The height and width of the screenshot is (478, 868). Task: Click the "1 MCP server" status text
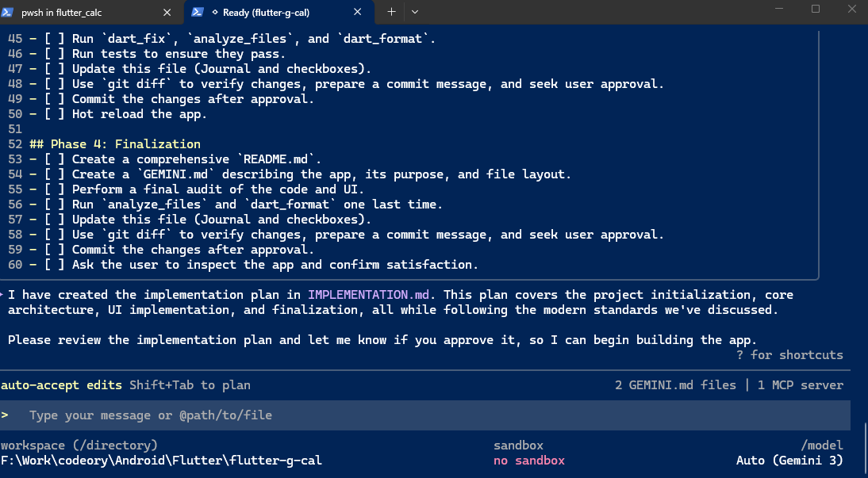click(x=800, y=385)
